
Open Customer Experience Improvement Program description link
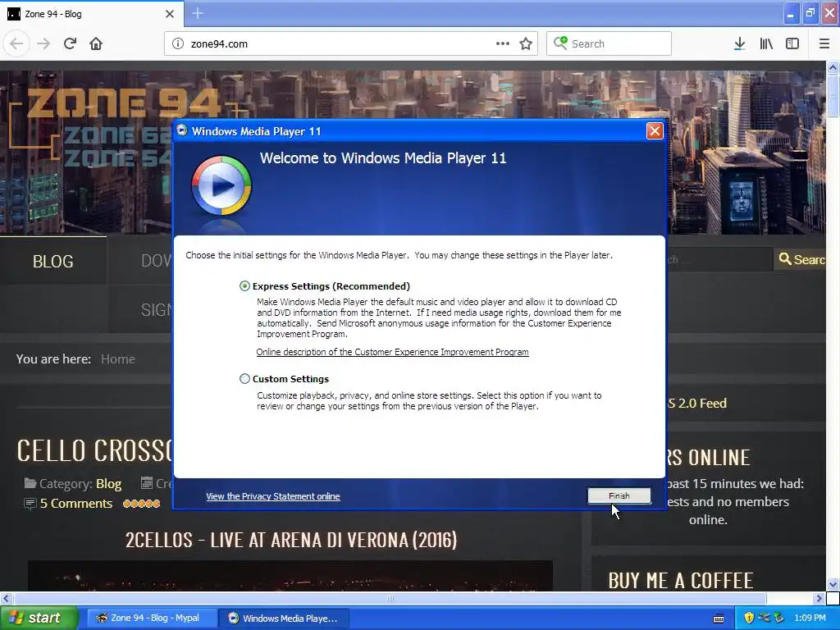[x=392, y=352]
